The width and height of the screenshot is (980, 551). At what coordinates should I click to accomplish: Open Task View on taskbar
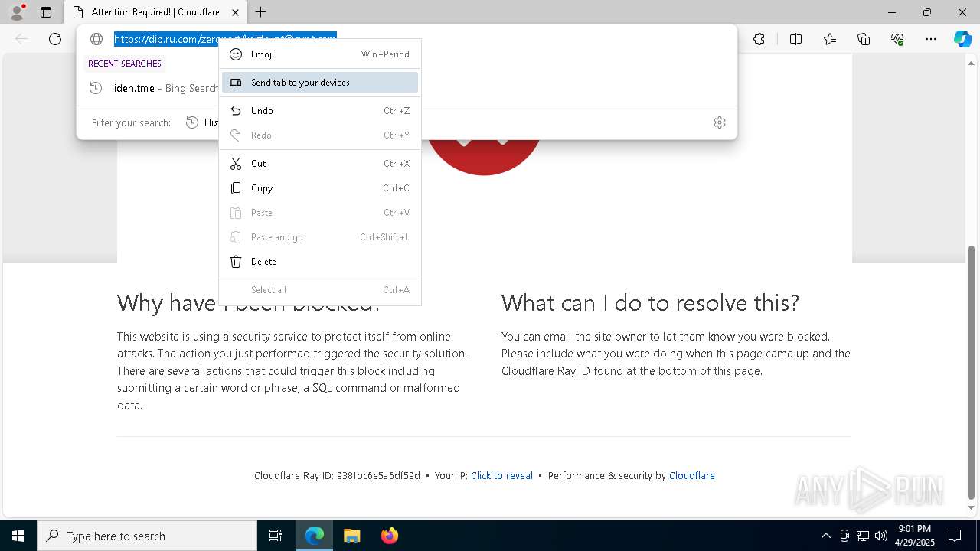276,536
